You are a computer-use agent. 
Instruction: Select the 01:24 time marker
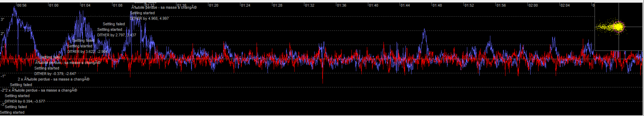(245, 5)
